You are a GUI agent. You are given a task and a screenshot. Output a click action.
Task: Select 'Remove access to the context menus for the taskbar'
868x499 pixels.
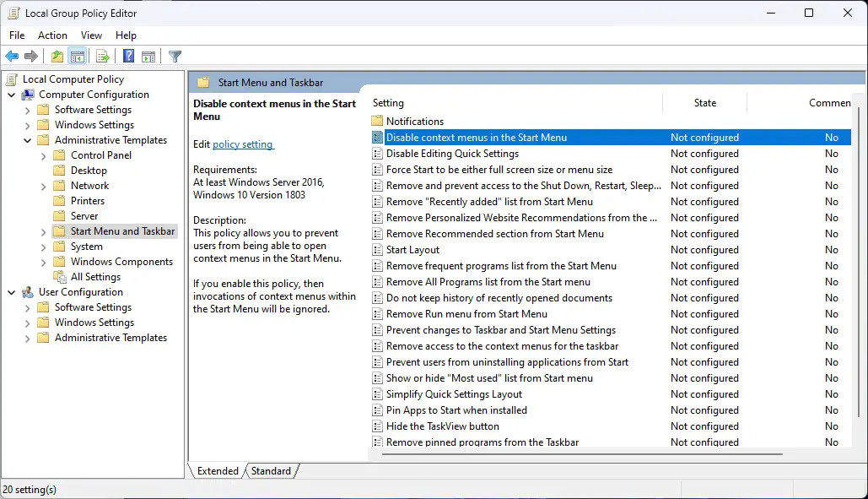[611, 346]
